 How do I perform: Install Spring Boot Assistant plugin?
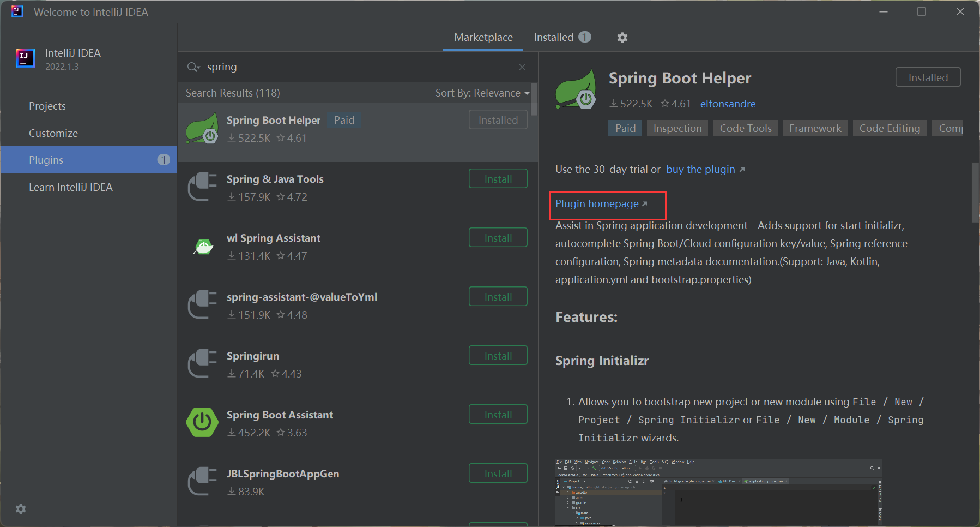[x=498, y=415]
